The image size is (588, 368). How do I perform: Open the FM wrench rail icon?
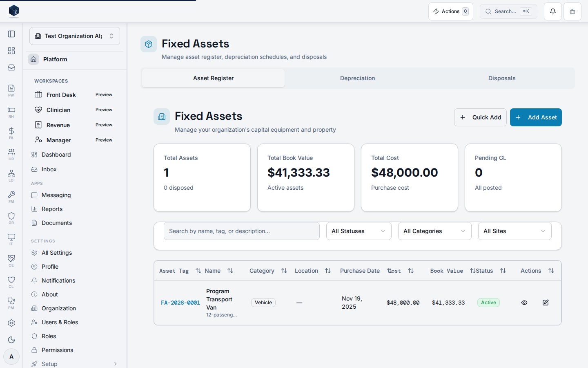tap(11, 197)
